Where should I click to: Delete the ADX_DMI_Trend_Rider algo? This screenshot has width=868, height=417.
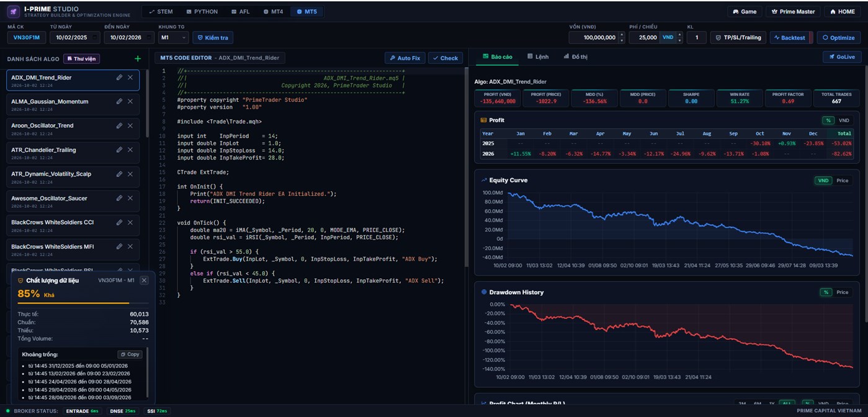pos(130,78)
